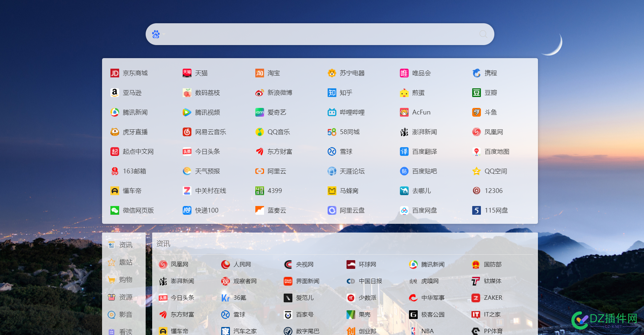Open 36氪 in the 资讯 section
Viewport: 644px width, 335px height.
click(x=234, y=298)
